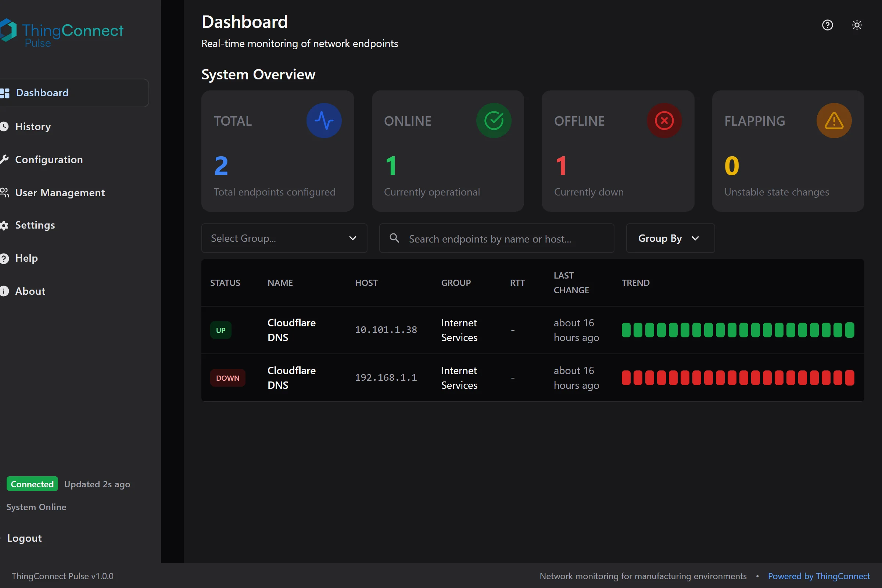This screenshot has width=882, height=588.
Task: Click the Logout link
Action: pyautogui.click(x=24, y=538)
